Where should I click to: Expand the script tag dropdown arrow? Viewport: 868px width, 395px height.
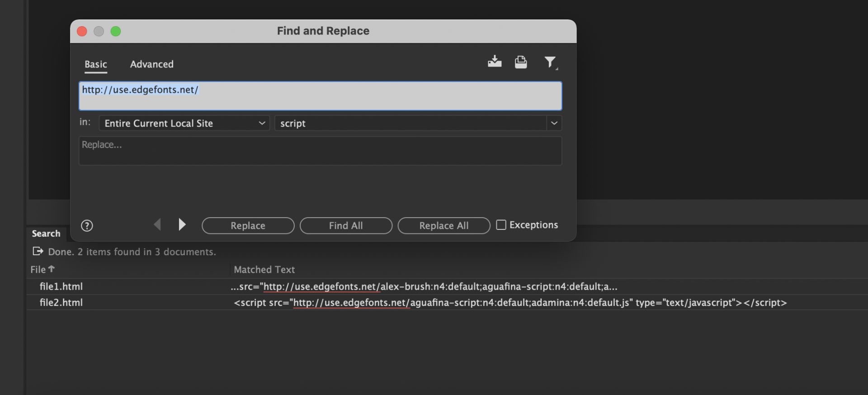point(554,123)
